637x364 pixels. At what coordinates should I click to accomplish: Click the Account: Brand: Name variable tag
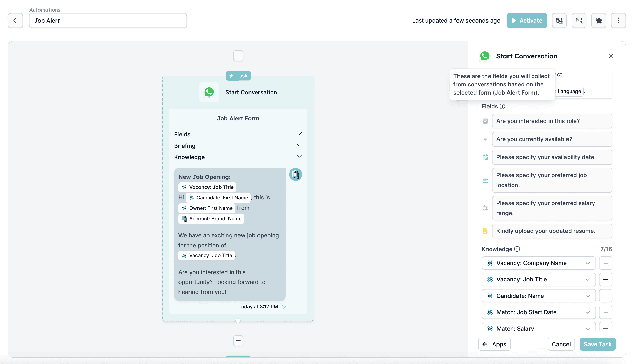click(x=211, y=219)
